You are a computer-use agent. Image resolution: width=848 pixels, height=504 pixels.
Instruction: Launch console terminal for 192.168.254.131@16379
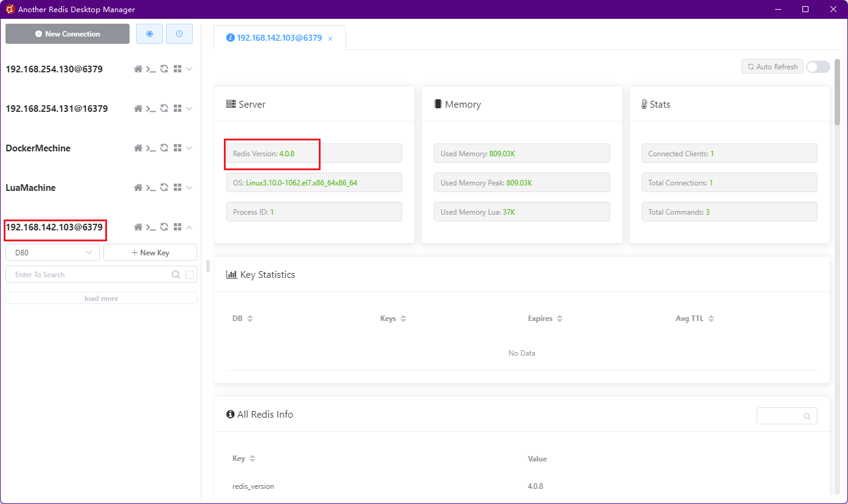click(151, 109)
